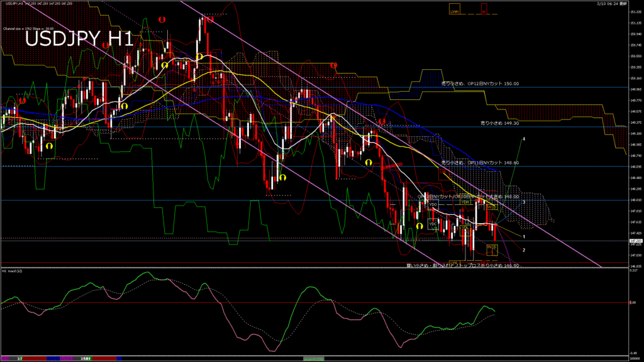Viewport: 644px width, 362px height.
Task: Click the H1 macd (12) indicator label
Action: (14, 271)
